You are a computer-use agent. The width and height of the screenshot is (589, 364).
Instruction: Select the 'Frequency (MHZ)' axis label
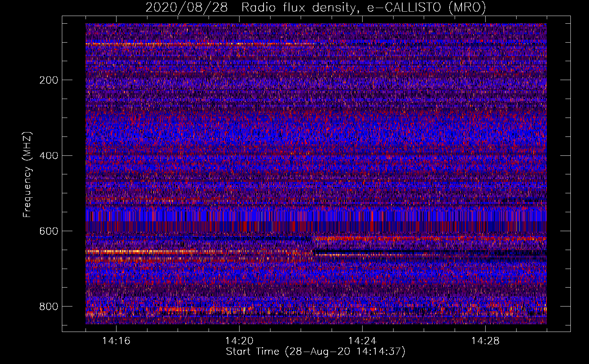27,174
